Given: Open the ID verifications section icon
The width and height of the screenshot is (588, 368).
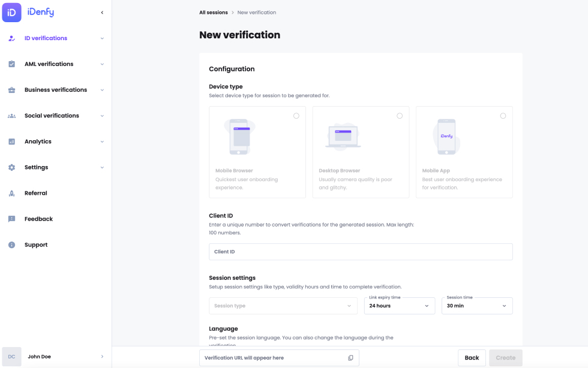Looking at the screenshot, I should click(13, 38).
